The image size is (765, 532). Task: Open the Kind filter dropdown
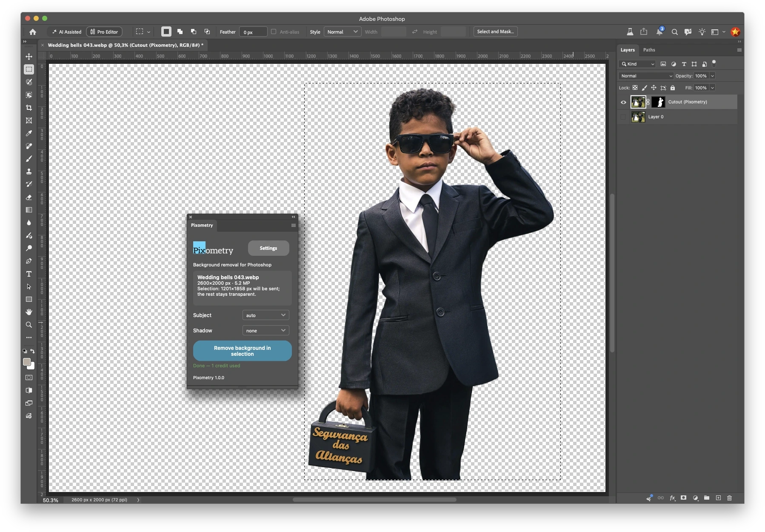(637, 64)
